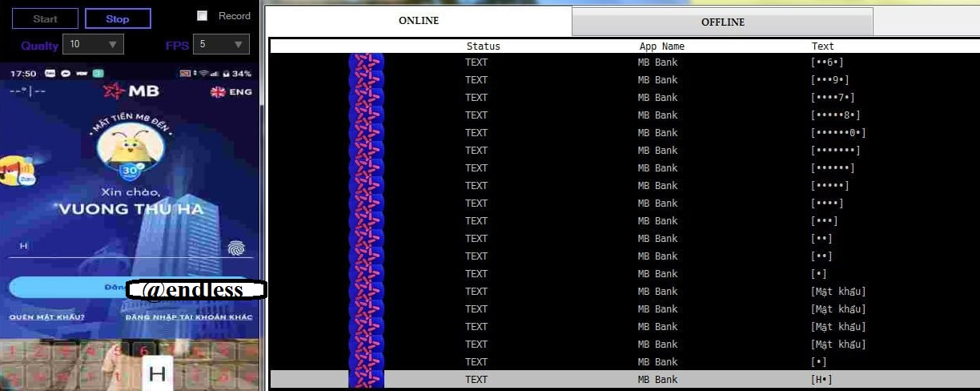Tap the 6 key on the phone keyboard

(x=144, y=351)
